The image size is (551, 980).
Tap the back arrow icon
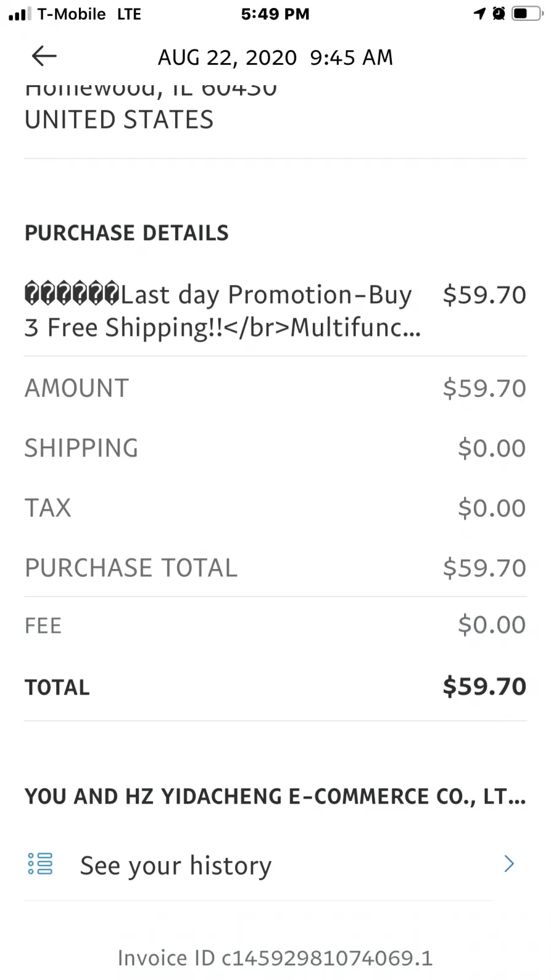coord(44,56)
